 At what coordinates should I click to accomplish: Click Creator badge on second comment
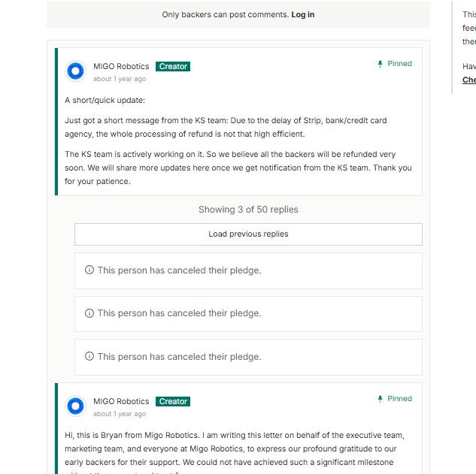[x=173, y=402]
